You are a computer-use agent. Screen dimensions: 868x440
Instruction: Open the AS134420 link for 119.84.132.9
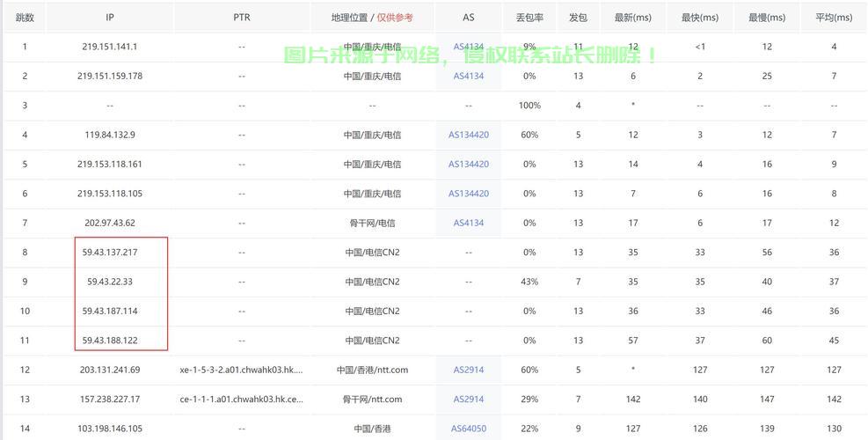click(469, 136)
